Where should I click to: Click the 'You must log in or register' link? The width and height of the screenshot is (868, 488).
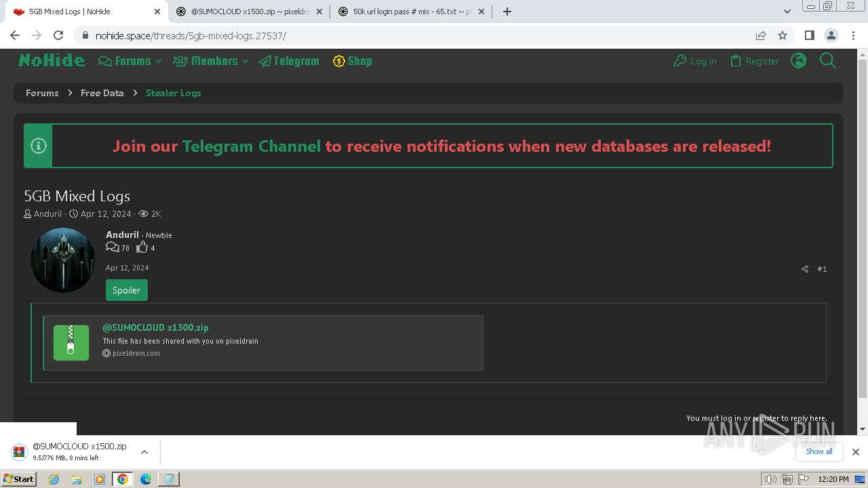[757, 418]
